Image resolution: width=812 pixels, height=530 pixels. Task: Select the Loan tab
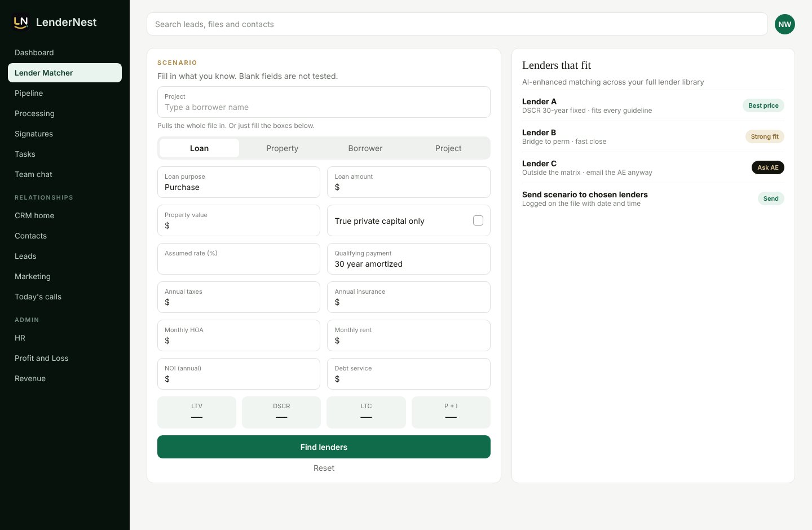tap(199, 148)
